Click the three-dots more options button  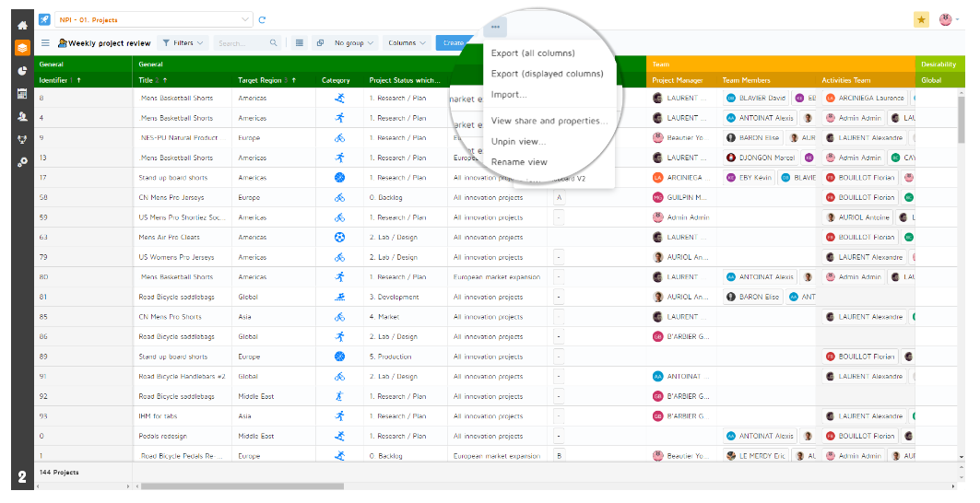tap(495, 27)
